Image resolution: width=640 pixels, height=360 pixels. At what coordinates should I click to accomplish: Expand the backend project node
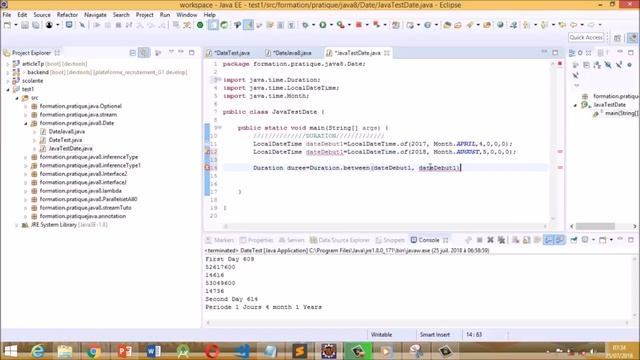tap(8, 73)
